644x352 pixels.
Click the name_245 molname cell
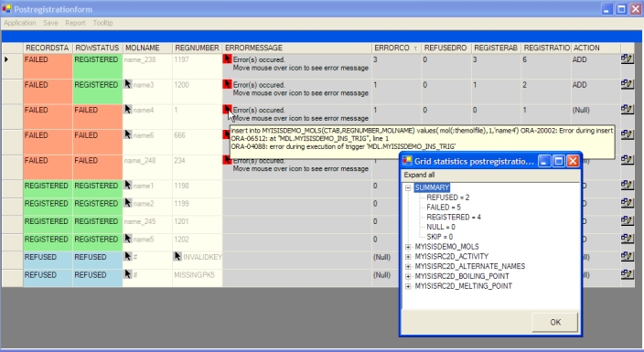147,224
